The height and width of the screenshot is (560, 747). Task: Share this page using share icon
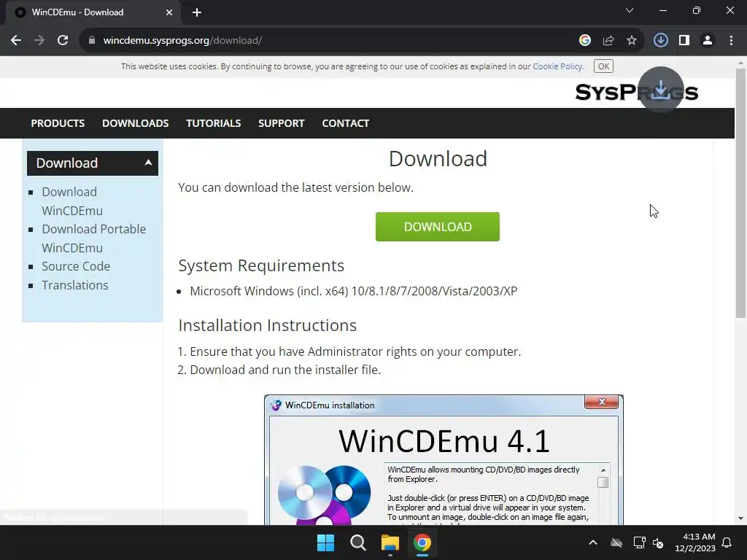(608, 41)
